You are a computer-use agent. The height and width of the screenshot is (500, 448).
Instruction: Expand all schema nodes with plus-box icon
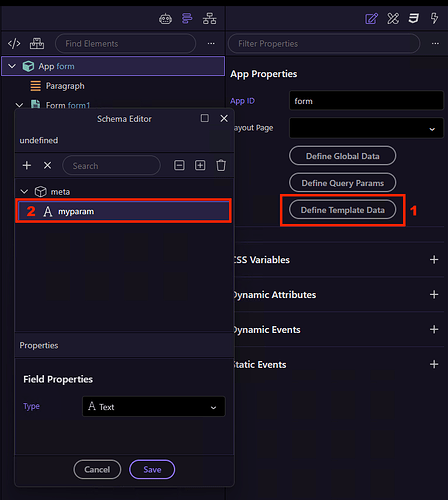point(200,165)
